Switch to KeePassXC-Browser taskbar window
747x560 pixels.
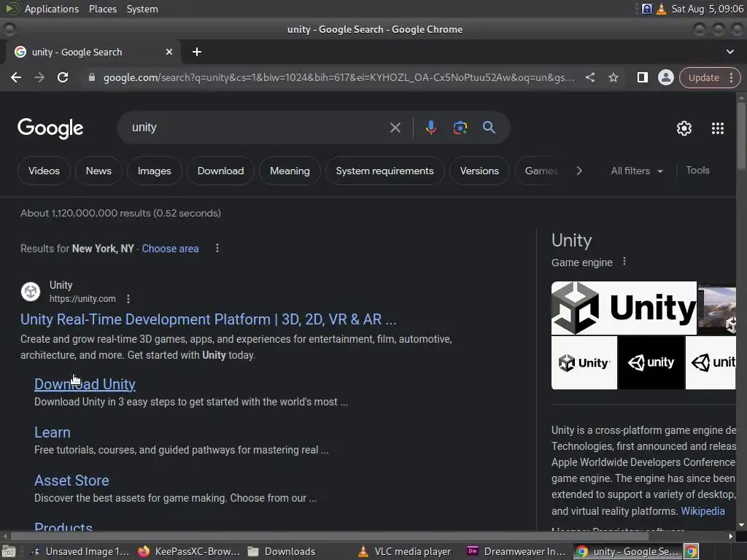[189, 551]
